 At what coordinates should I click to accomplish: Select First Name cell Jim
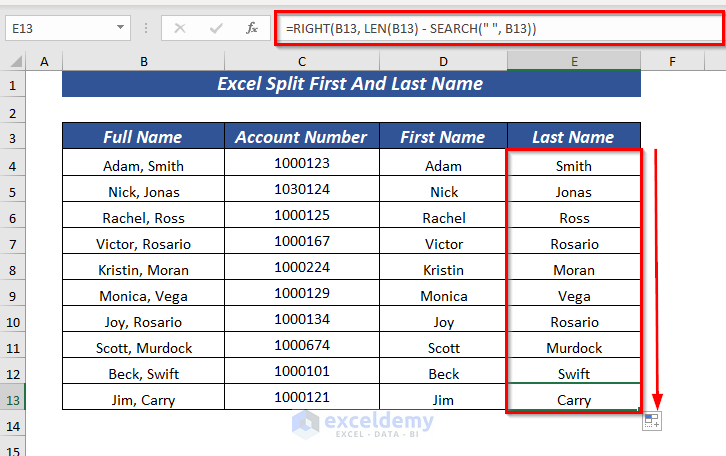[443, 399]
